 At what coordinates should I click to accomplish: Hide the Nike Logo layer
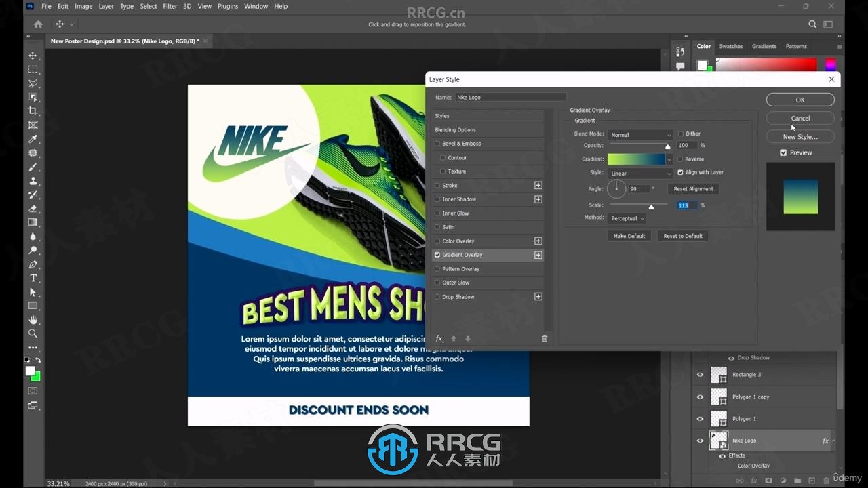(700, 441)
